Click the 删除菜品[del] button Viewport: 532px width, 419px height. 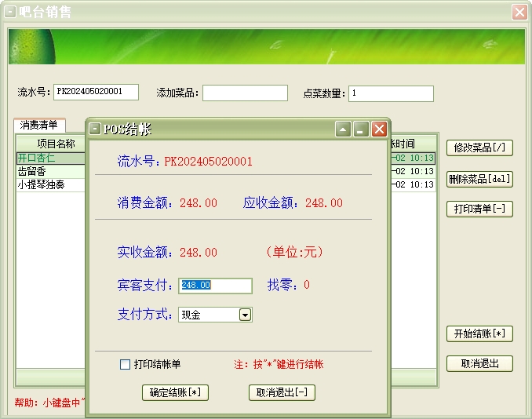pos(479,179)
